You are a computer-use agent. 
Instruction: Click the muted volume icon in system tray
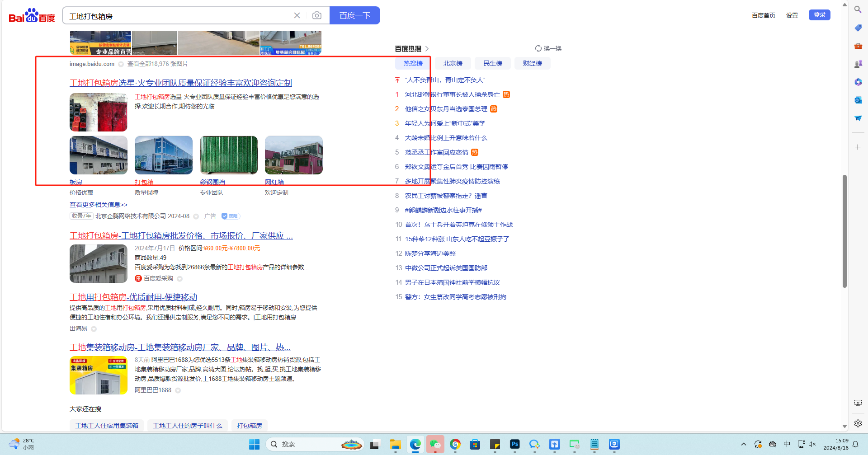click(812, 444)
